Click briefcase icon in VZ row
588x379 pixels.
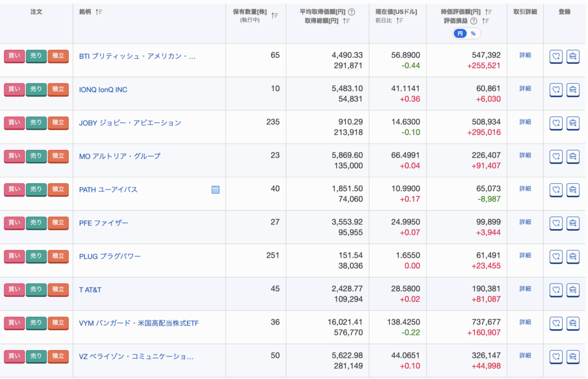click(572, 357)
